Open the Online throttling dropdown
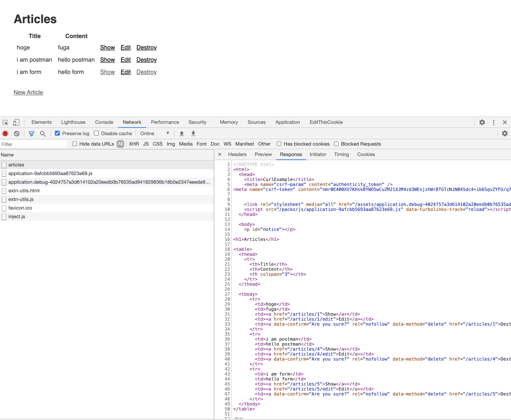This screenshot has height=420, width=511. pyautogui.click(x=155, y=134)
